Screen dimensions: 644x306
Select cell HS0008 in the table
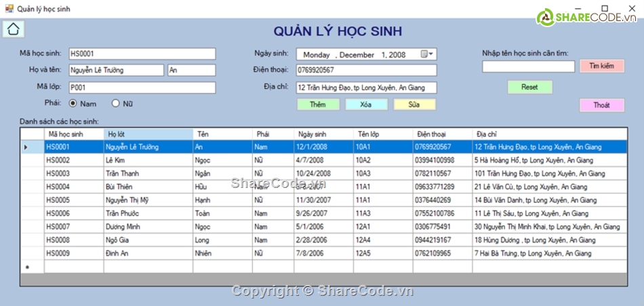pyautogui.click(x=74, y=240)
